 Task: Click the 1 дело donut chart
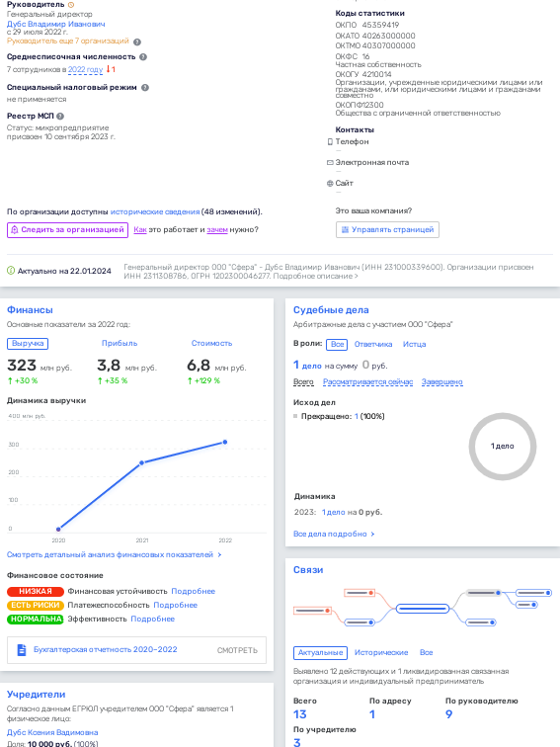503,447
